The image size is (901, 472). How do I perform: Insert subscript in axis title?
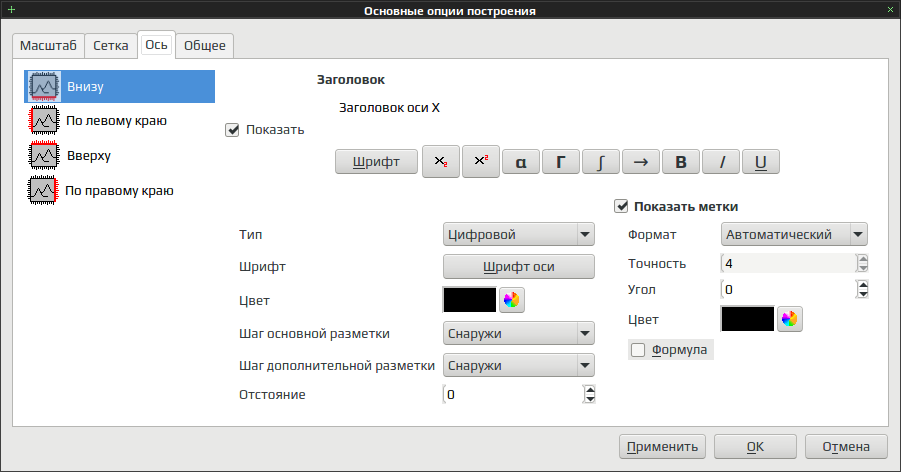click(441, 162)
